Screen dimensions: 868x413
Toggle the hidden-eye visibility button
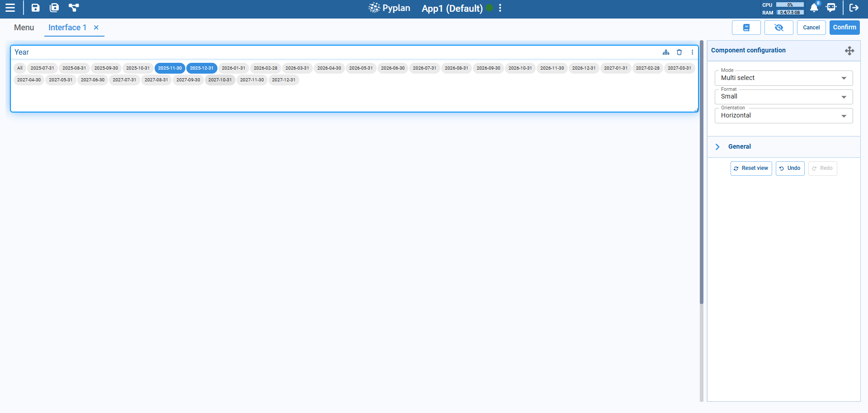tap(778, 28)
